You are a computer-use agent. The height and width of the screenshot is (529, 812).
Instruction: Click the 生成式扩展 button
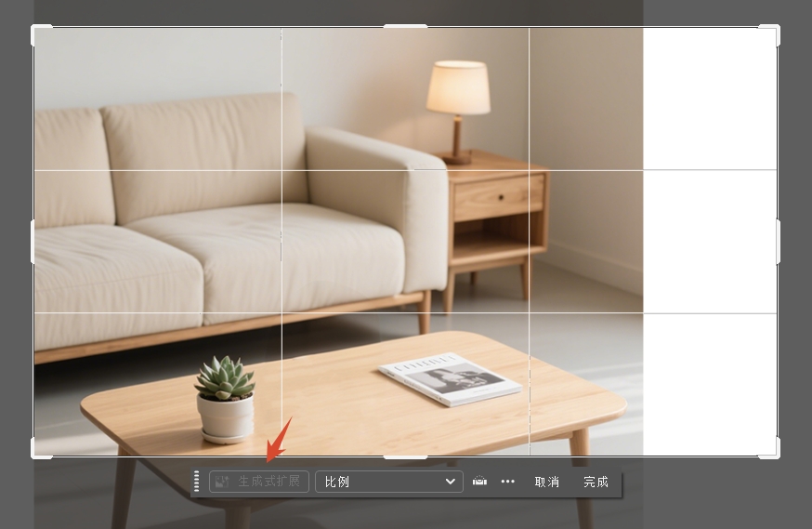pos(259,482)
